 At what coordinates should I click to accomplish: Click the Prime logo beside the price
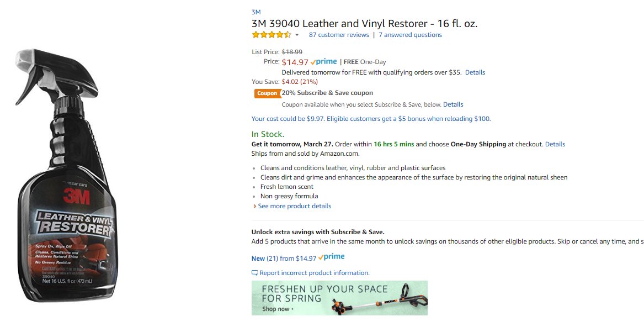point(323,62)
